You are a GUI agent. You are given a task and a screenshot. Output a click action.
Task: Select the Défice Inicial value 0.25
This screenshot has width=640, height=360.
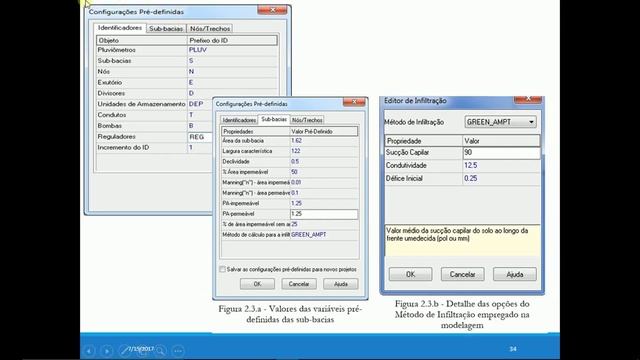coord(471,179)
